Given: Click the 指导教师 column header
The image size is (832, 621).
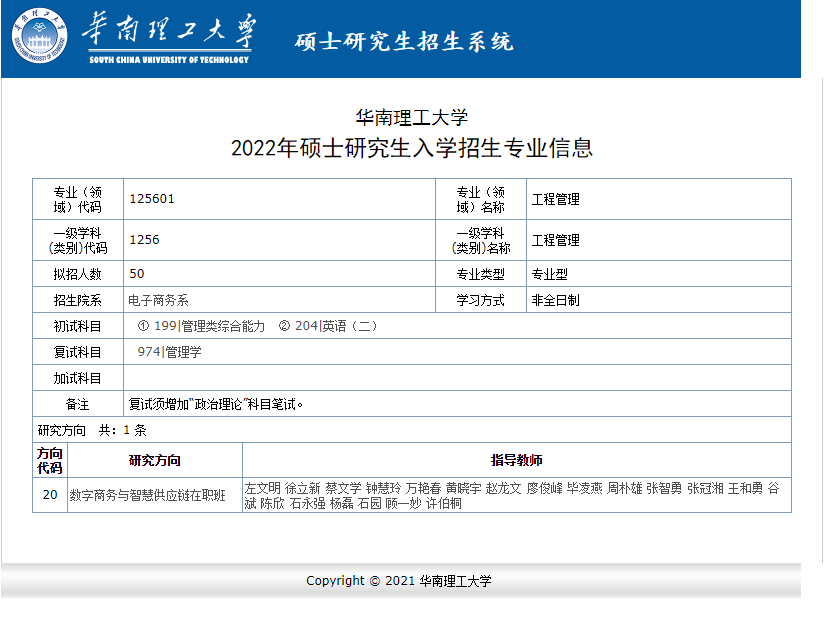Looking at the screenshot, I should [x=517, y=460].
